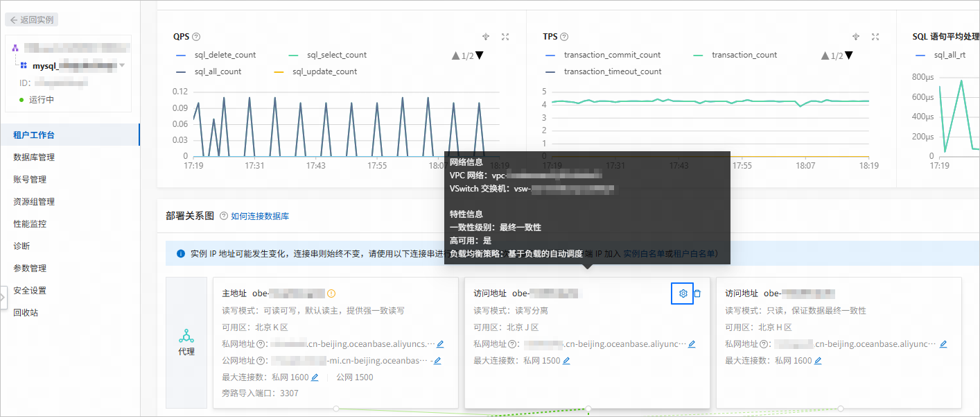This screenshot has width=980, height=417.
Task: Toggle sql_delete_count legend series
Action: pos(216,55)
